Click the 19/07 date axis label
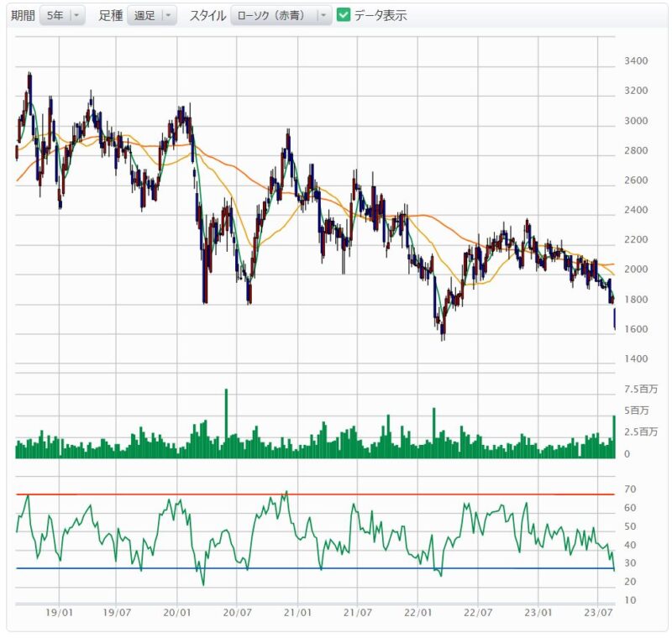Viewport: 672px width, 638px height. pos(117,613)
